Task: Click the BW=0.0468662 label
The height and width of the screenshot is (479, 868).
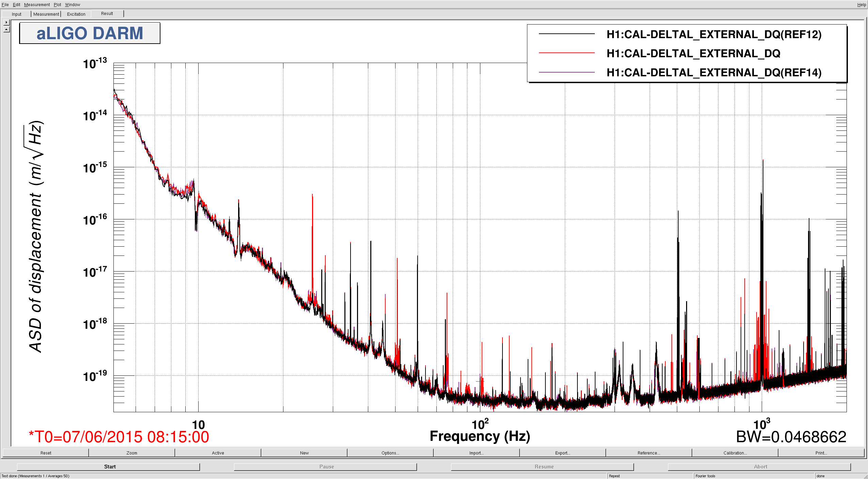Action: pos(791,437)
